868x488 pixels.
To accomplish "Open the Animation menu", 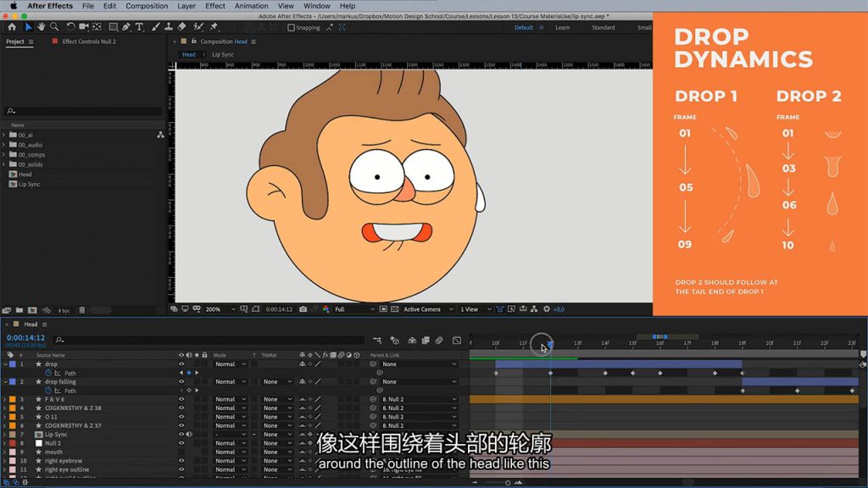I will point(251,6).
